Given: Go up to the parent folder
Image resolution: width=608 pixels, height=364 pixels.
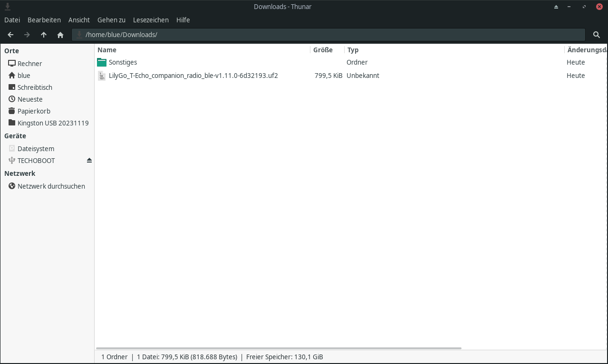Looking at the screenshot, I should pyautogui.click(x=44, y=35).
